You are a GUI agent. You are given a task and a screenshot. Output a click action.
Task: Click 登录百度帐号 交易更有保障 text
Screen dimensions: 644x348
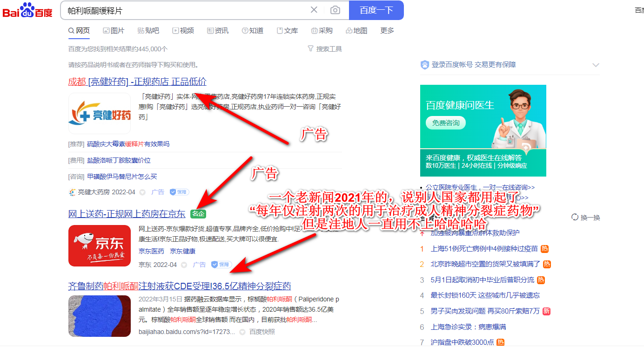pos(474,65)
